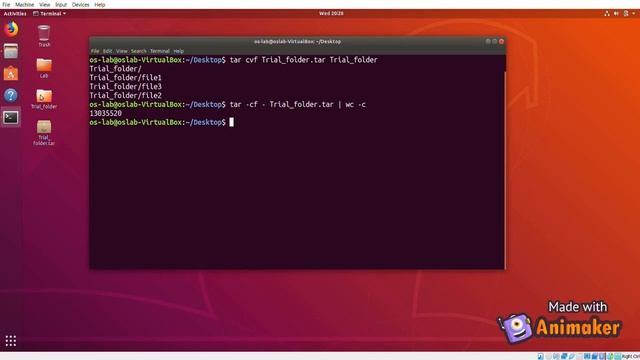
Task: Open Firefox from the Ubuntu dock
Action: point(11,29)
